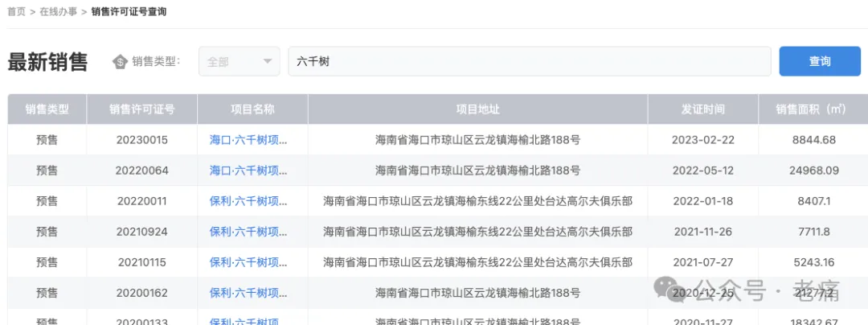Select permit number 20220011
Screen dimensions: 868x325
(x=141, y=201)
